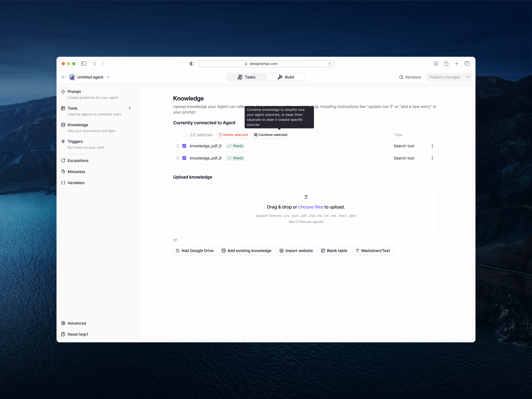Click the choose files link
Image resolution: width=532 pixels, height=399 pixels.
[310, 207]
